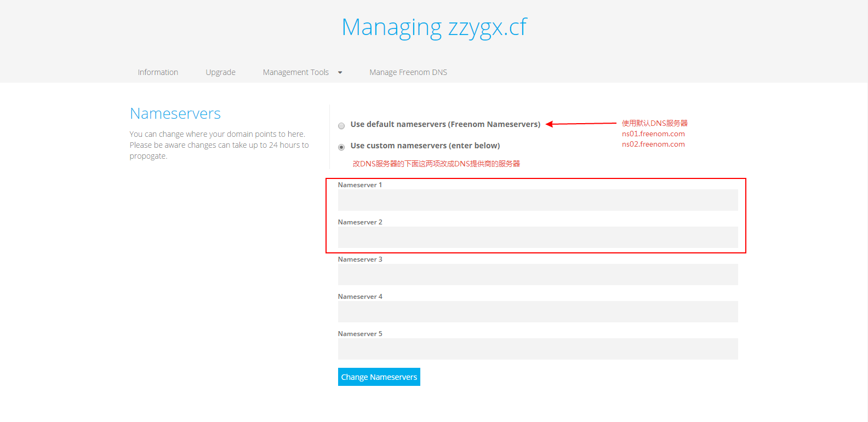
Task: Expand the Management Tools dropdown arrow
Action: point(340,72)
